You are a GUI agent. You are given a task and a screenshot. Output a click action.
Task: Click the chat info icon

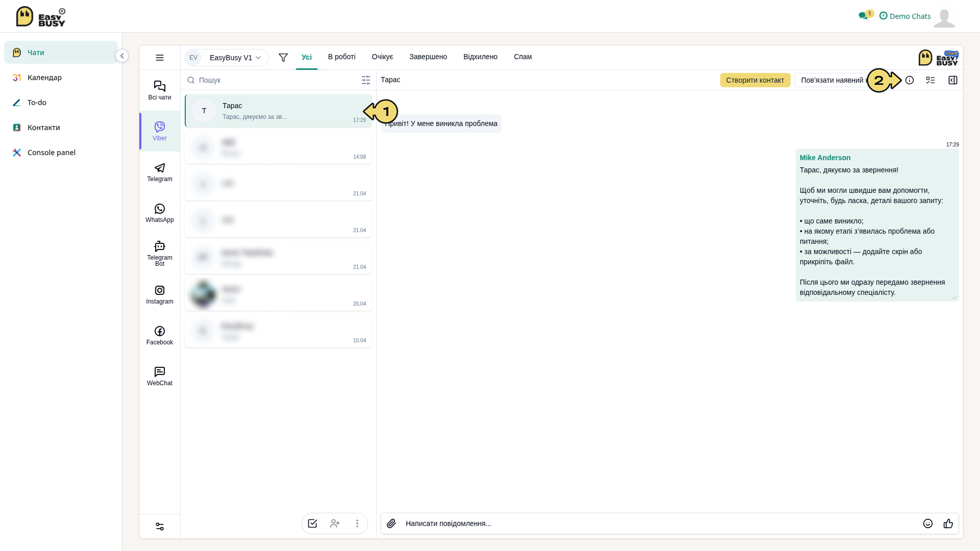pos(910,80)
